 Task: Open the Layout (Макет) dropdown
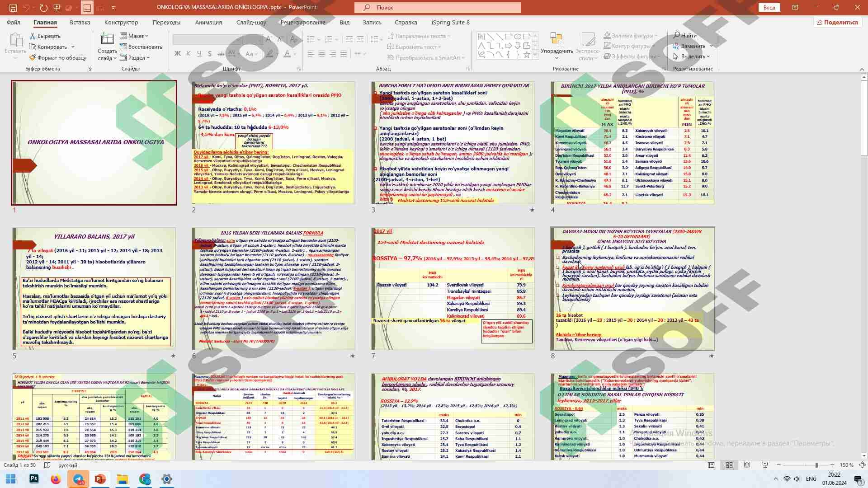tap(134, 36)
